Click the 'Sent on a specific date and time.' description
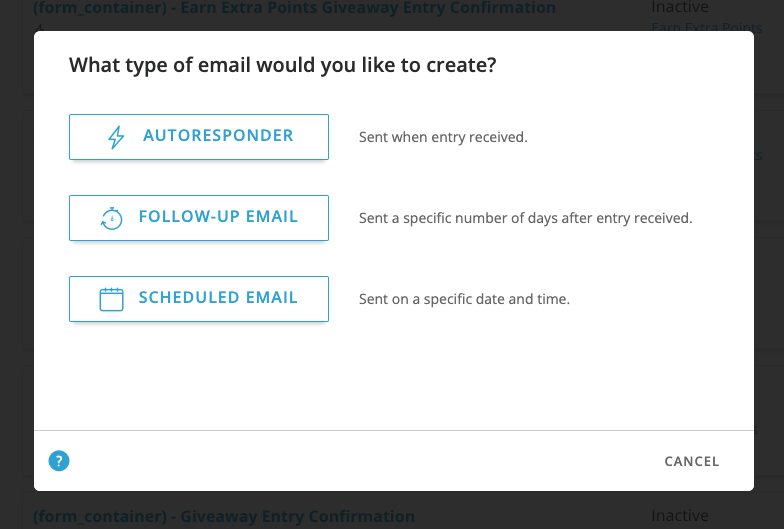Viewport: 784px width, 529px height. (x=464, y=299)
